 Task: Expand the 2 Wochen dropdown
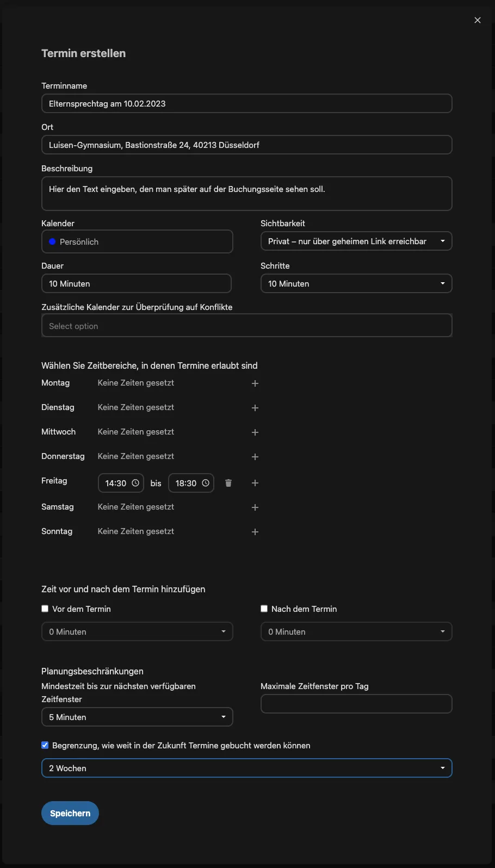coord(246,768)
